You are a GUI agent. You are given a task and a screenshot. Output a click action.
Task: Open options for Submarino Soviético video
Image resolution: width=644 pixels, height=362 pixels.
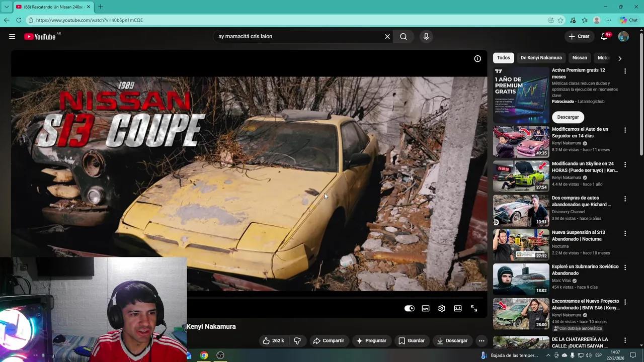[625, 267]
